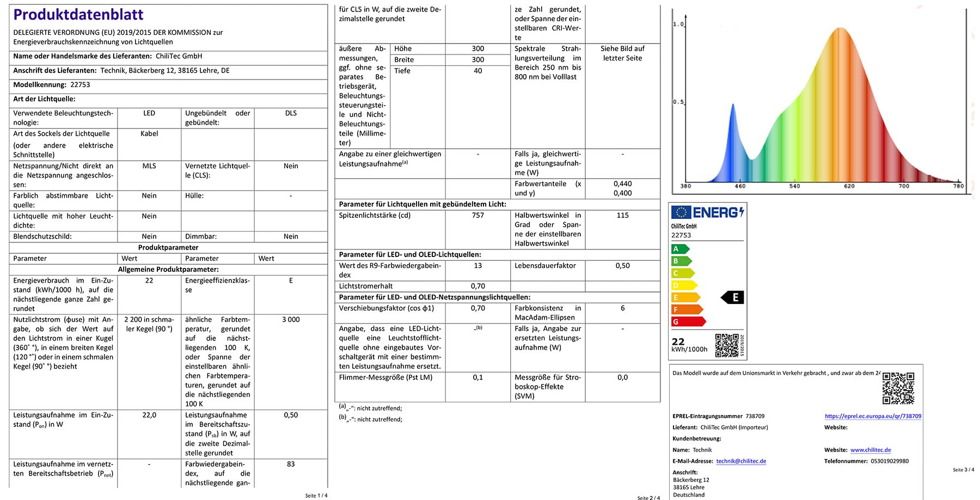Screen dimensions: 980x500
Task: Select the 'Telefonnummer: 053019029980' line
Action: pyautogui.click(x=866, y=461)
